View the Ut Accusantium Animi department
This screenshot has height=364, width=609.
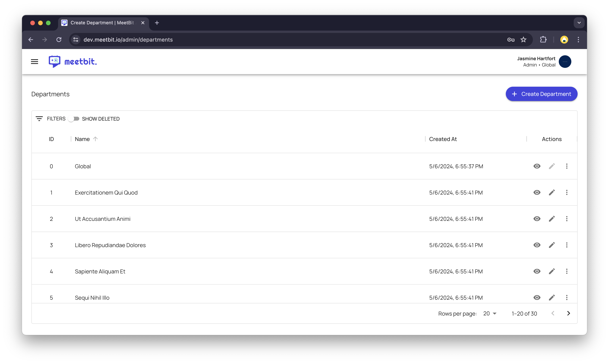pos(537,219)
